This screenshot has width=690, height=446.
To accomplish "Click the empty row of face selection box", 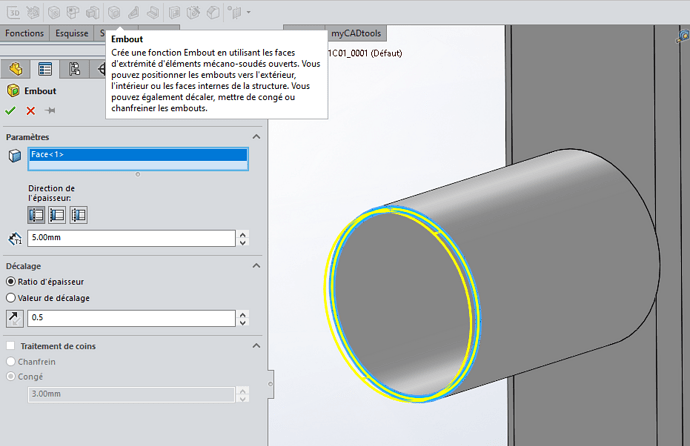I will pyautogui.click(x=138, y=165).
